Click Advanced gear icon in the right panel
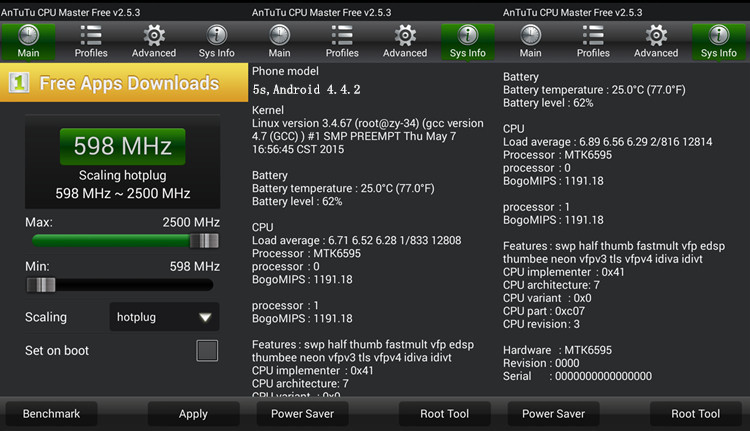The height and width of the screenshot is (431, 750). 656,35
